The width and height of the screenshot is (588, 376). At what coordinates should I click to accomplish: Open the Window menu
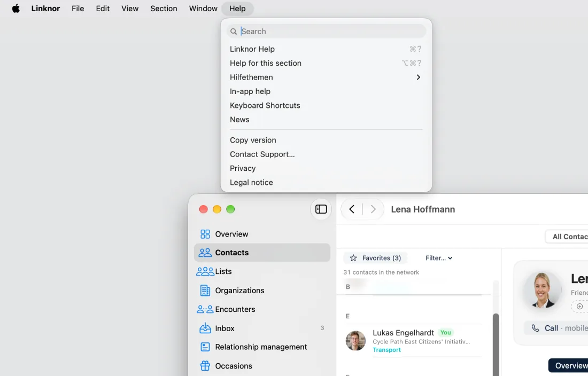click(203, 8)
